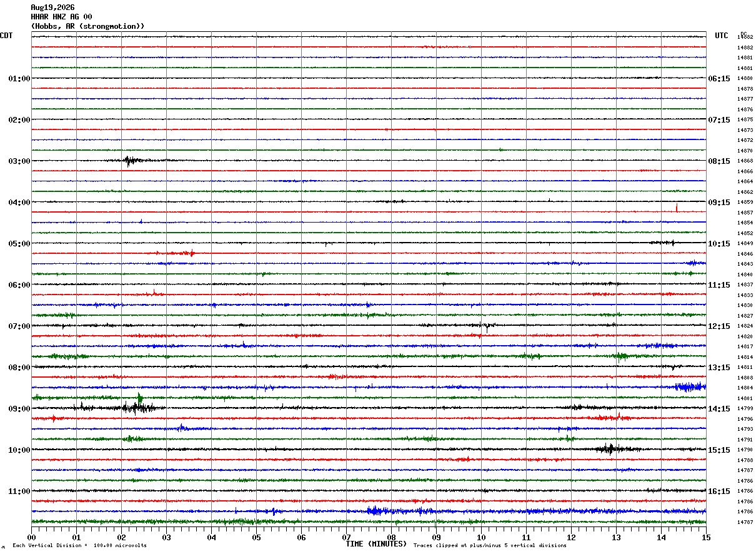Click the Hobbs, AR strongmotion subtitle

pyautogui.click(x=87, y=26)
